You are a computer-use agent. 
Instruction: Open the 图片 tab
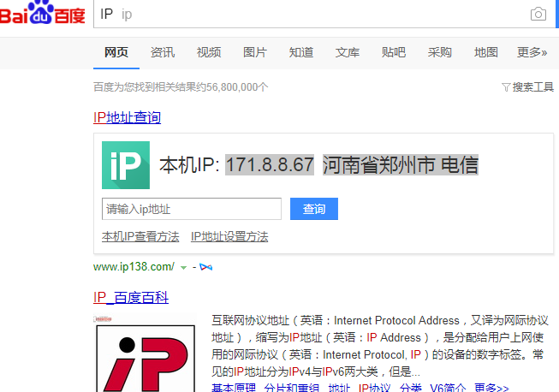255,52
